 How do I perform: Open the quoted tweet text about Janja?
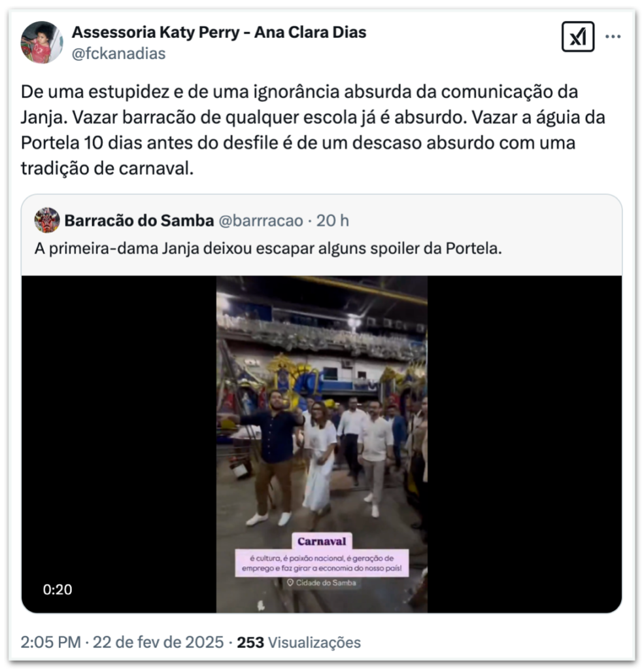(268, 248)
